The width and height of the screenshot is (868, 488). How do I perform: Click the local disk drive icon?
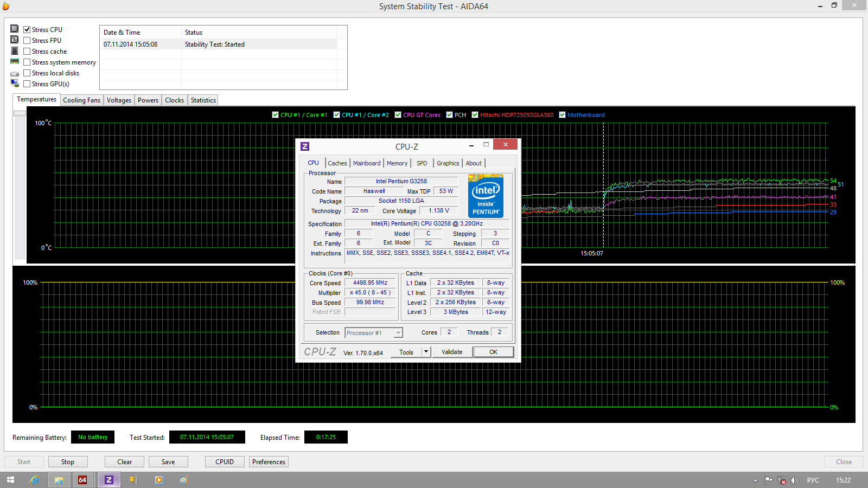click(15, 73)
